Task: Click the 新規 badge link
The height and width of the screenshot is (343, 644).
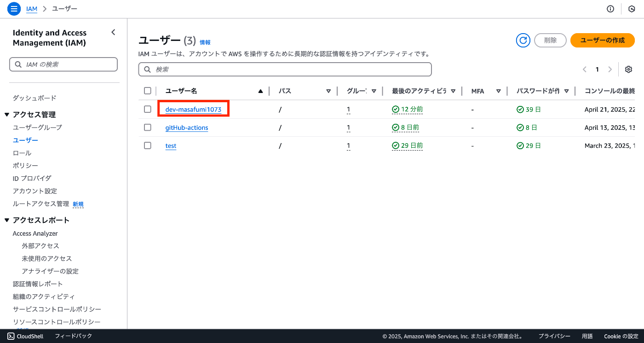Action: coord(78,204)
